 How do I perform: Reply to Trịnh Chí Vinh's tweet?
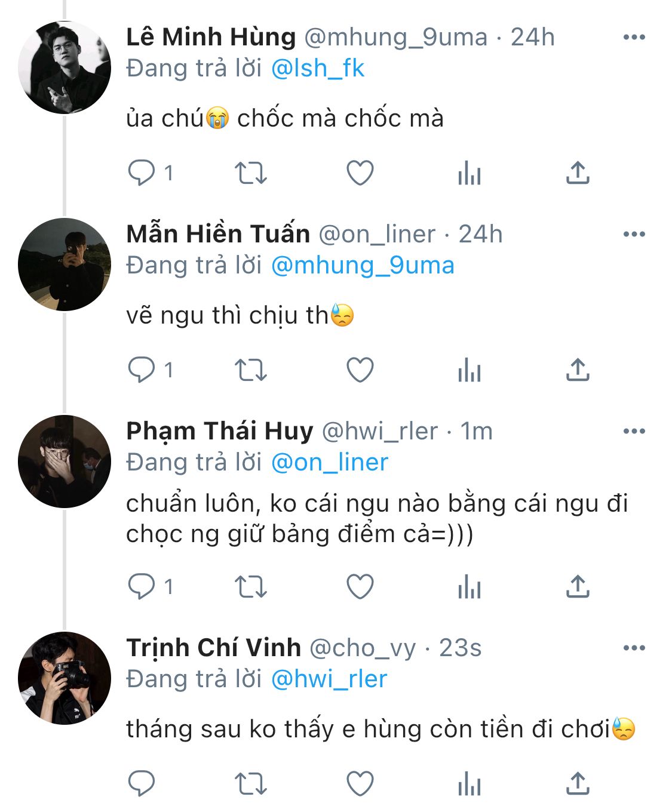pyautogui.click(x=142, y=783)
